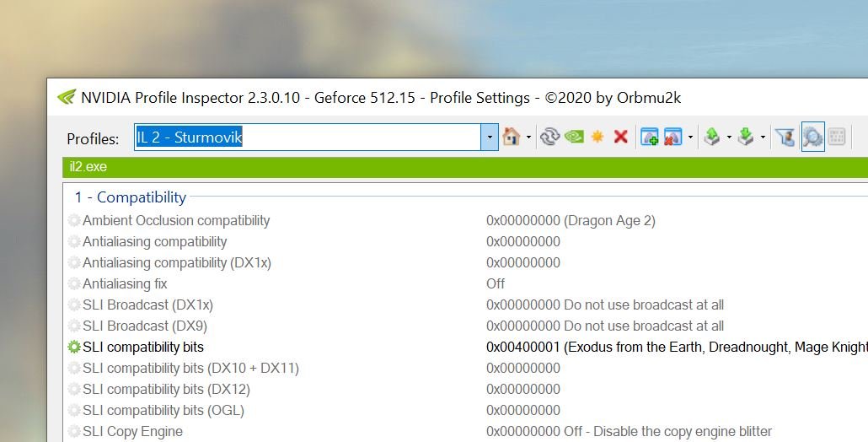This screenshot has height=442, width=868.
Task: Select the SLI Broadcast (DX9) setting name
Action: [145, 326]
